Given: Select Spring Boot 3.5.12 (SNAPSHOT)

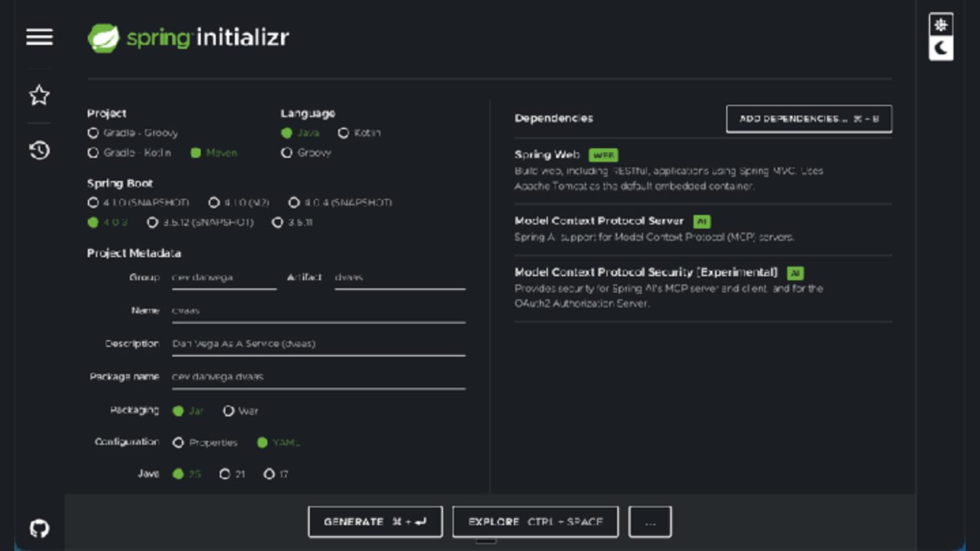Looking at the screenshot, I should coord(200,222).
